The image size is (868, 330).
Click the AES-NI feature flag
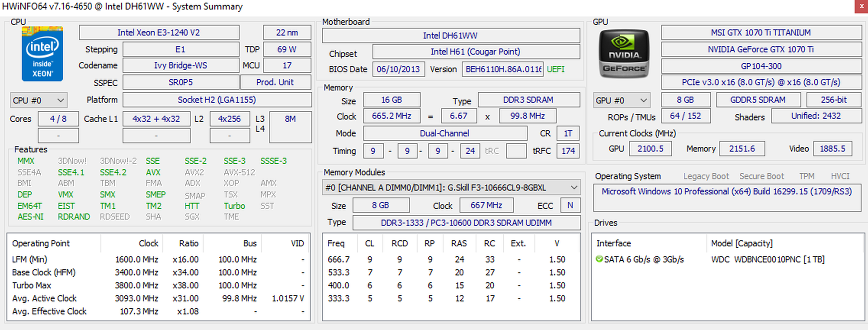pyautogui.click(x=31, y=217)
